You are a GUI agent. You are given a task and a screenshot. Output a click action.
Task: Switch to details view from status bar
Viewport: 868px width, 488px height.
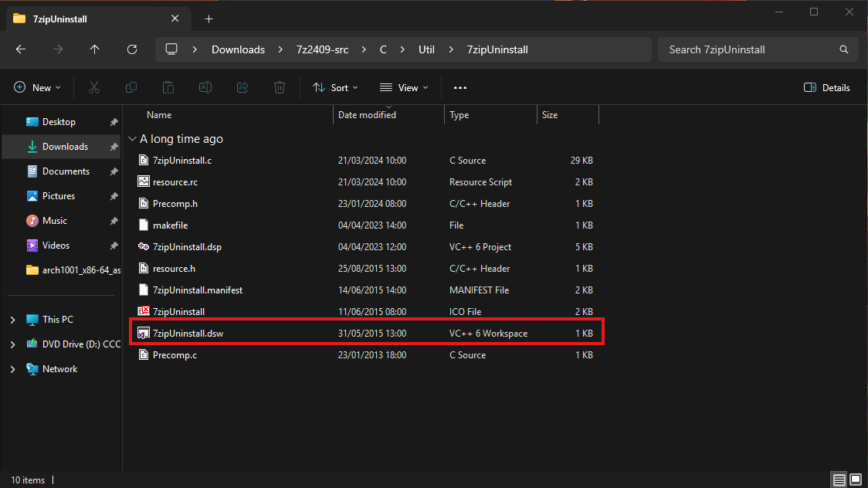click(839, 480)
